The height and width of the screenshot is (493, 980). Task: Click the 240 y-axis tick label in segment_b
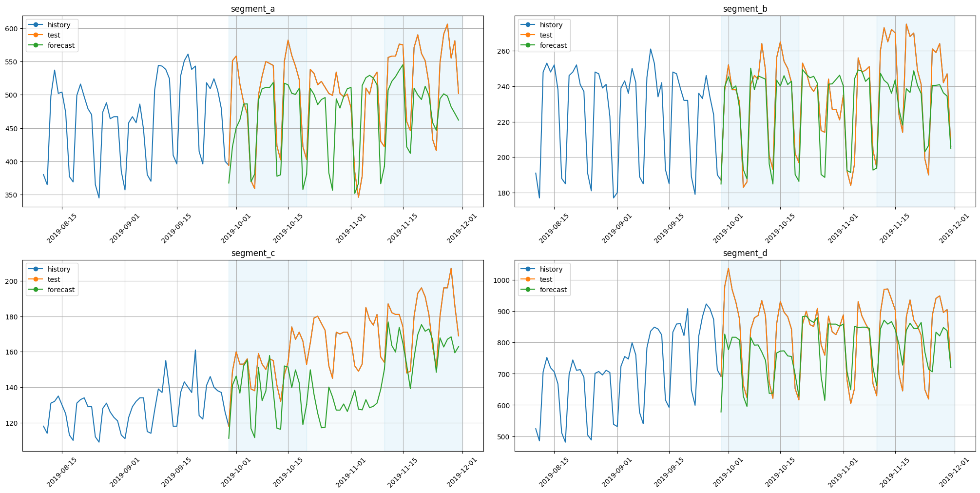click(x=504, y=87)
